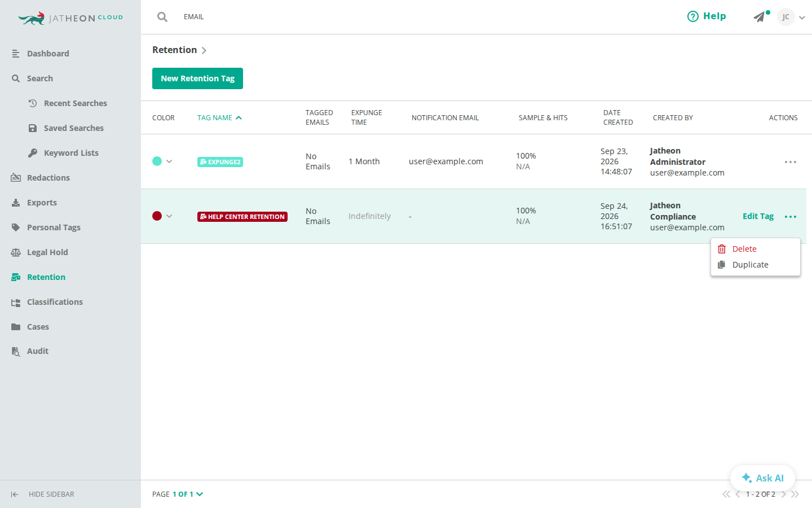The width and height of the screenshot is (812, 508).
Task: Click the red color circle swatch
Action: (157, 216)
